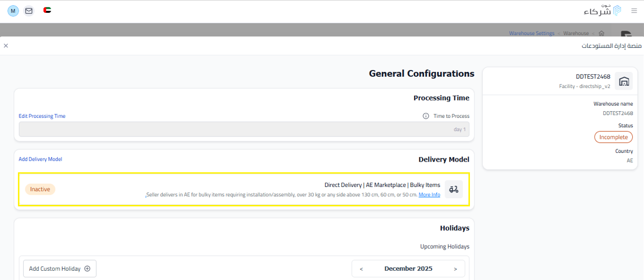This screenshot has height=280, width=644.
Task: Open Warehouse Settings breadcrumb link
Action: (x=531, y=33)
